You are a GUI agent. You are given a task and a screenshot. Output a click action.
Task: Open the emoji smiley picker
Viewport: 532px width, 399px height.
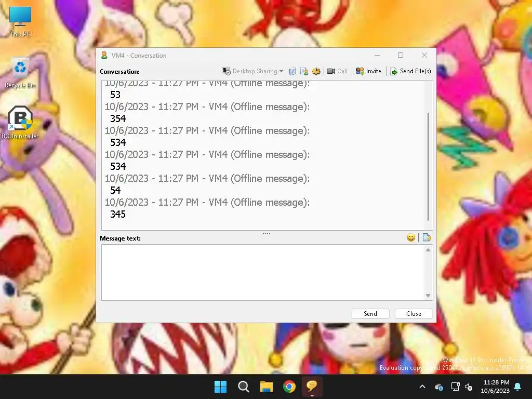point(411,237)
